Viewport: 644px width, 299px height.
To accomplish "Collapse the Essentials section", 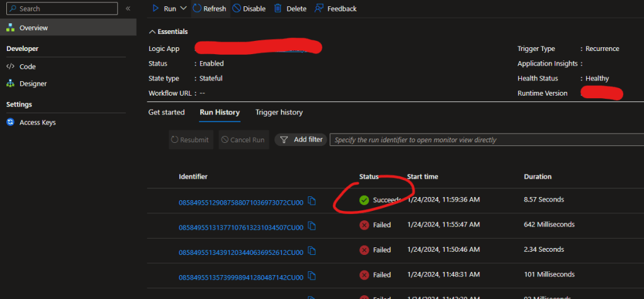I will pos(152,31).
